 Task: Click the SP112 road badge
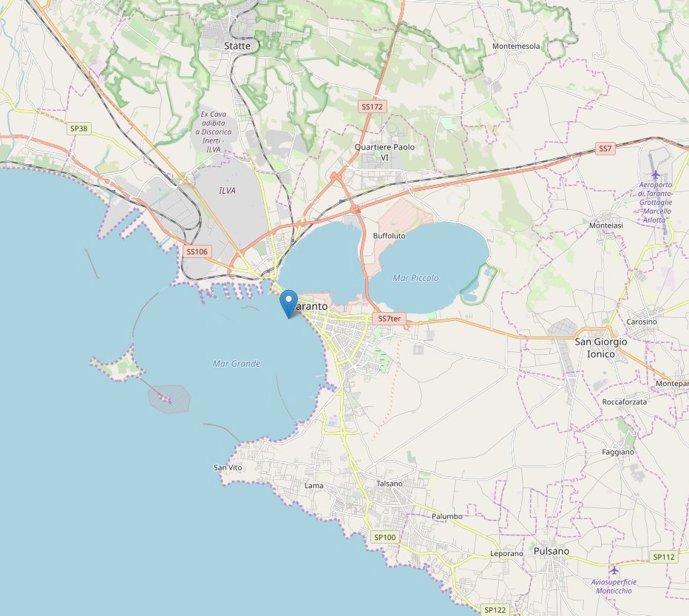(664, 557)
